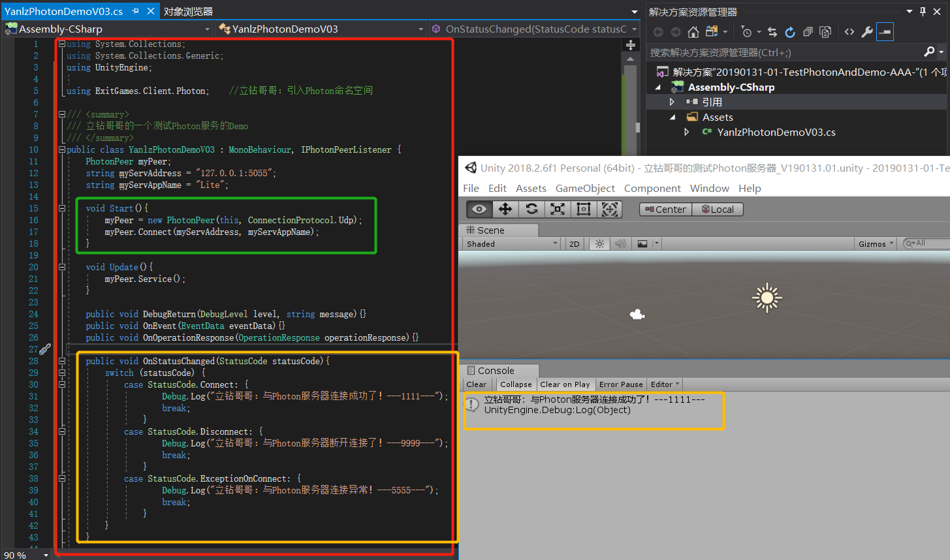Collapse the Start method code block
This screenshot has height=560, width=950.
[x=62, y=208]
